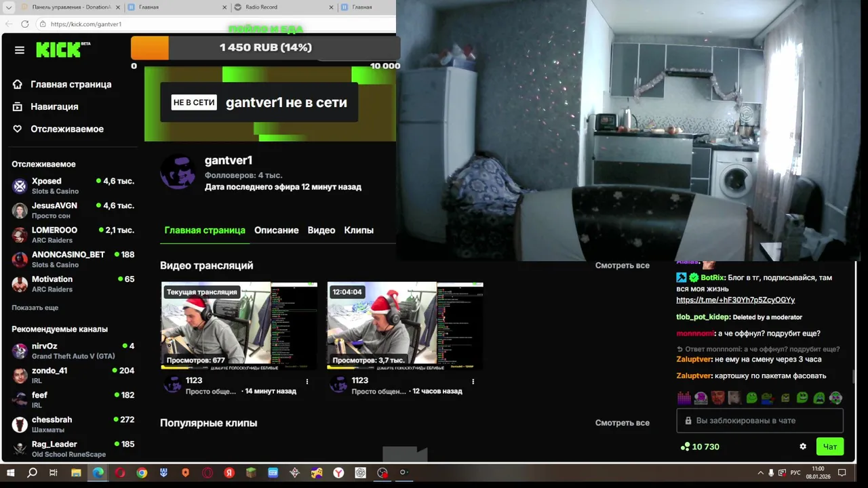Insert the purple equalizer emote
The width and height of the screenshot is (868, 488).
pos(684,398)
